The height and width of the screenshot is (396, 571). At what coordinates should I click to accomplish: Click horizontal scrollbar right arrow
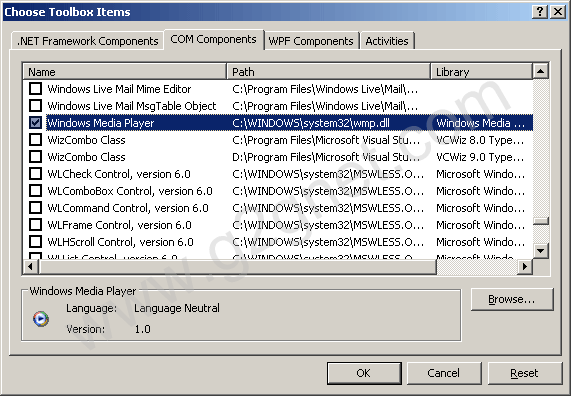pos(525,267)
